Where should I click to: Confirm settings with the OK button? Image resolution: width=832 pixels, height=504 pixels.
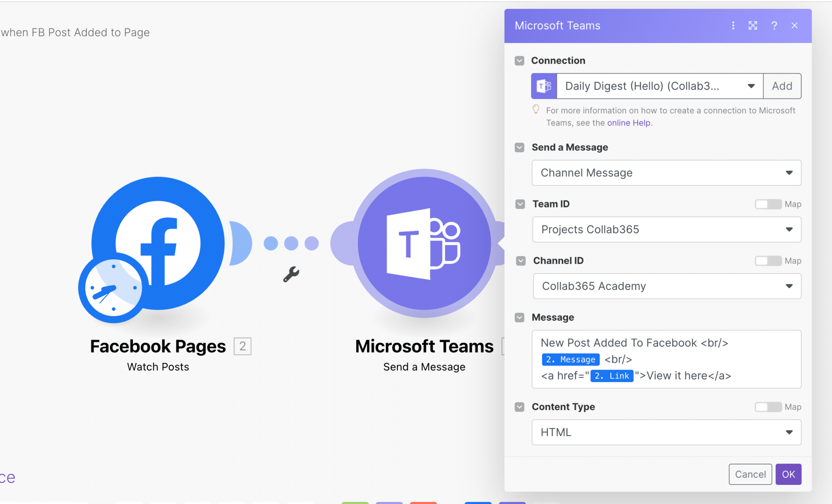click(x=788, y=474)
